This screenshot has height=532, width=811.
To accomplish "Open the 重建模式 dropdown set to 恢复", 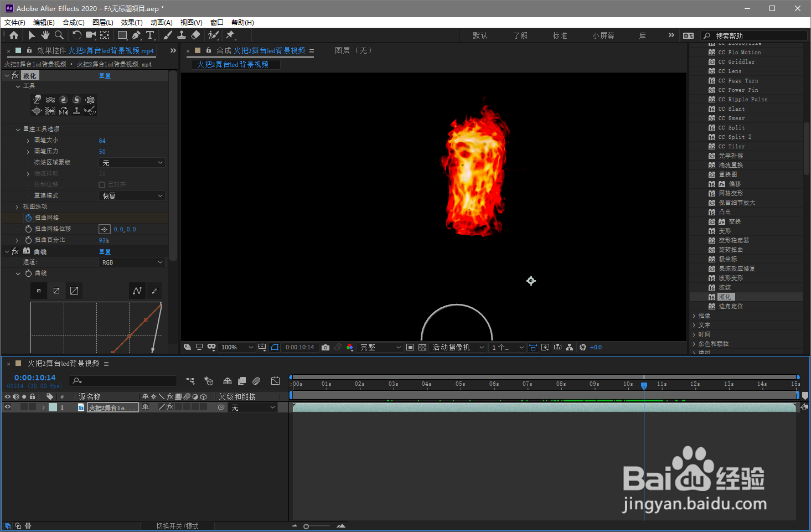I will coord(132,196).
